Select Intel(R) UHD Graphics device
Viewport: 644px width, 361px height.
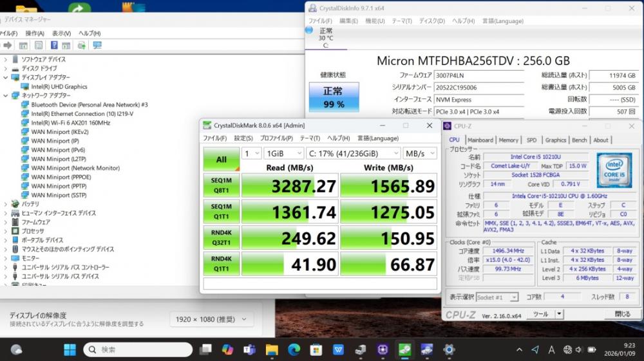pos(59,86)
